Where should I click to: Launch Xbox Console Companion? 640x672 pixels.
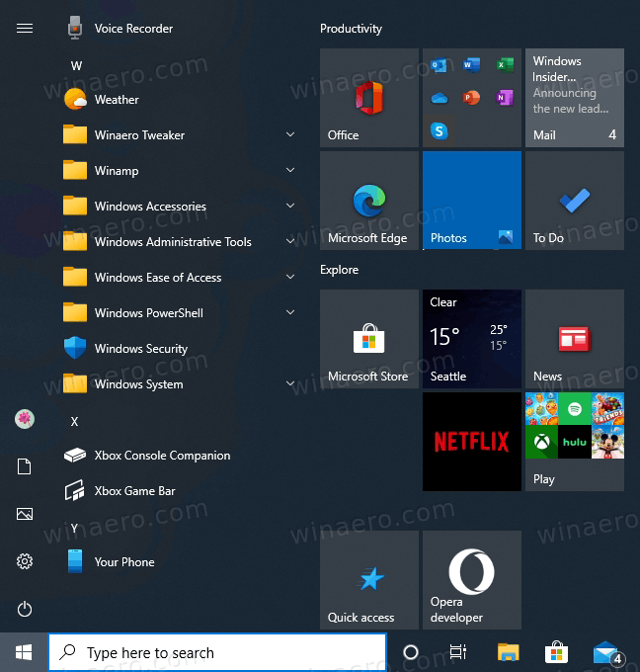coord(180,456)
